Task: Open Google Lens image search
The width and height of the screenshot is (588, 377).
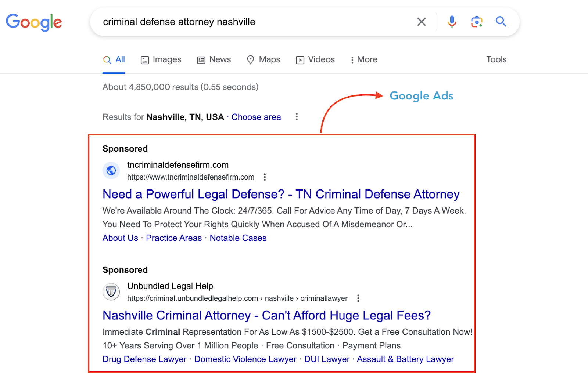Action: 477,22
